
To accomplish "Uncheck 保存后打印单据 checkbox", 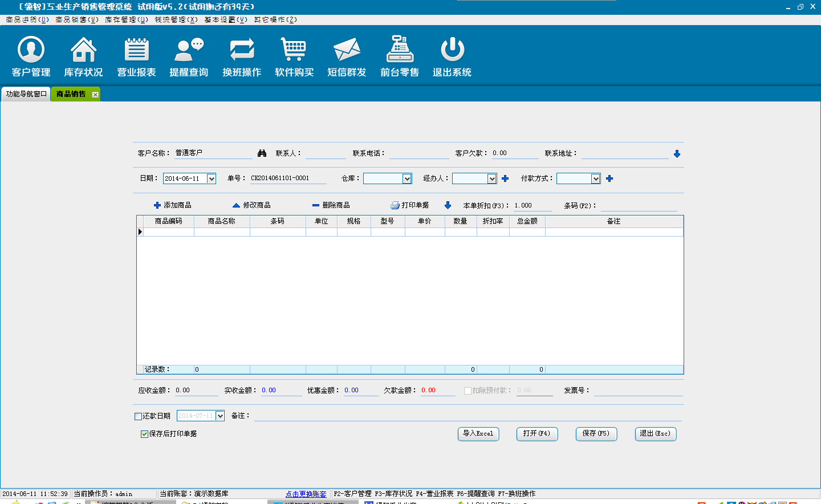I will [x=144, y=434].
